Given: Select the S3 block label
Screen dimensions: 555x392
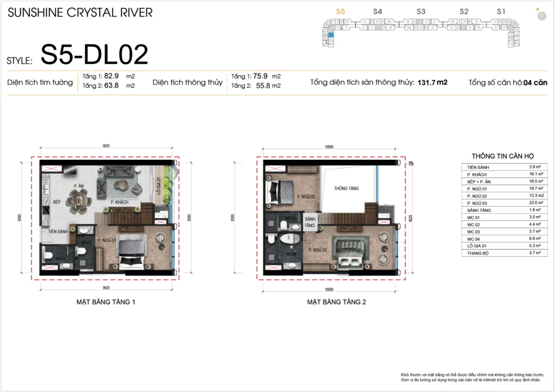Looking at the screenshot, I should tap(421, 11).
